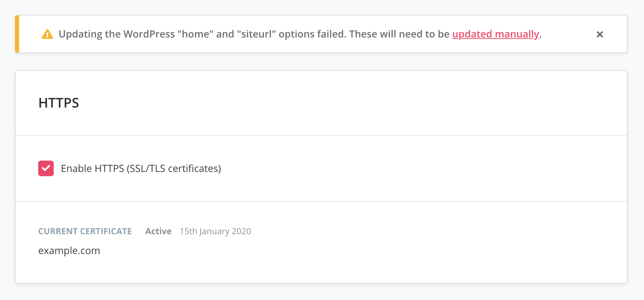Image resolution: width=644 pixels, height=300 pixels.
Task: Click the alert message about "siteurl" options
Action: coord(300,34)
